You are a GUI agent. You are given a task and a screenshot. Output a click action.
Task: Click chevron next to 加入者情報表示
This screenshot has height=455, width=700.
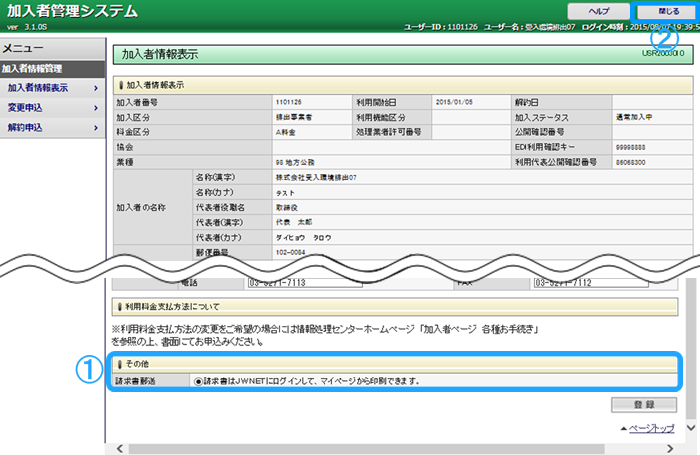(96, 88)
